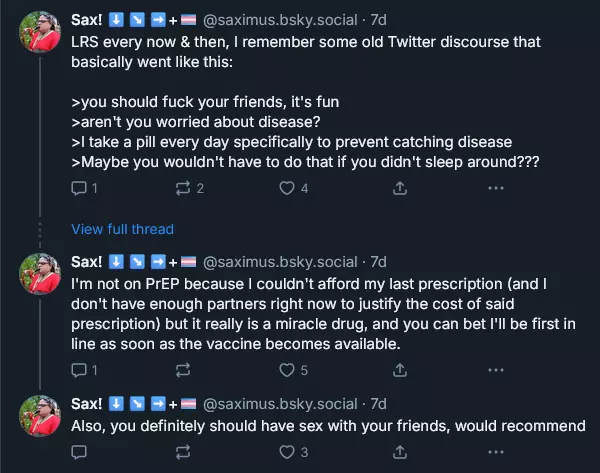600x473 pixels.
Task: Repost the PrEP prescription post
Action: 183,370
